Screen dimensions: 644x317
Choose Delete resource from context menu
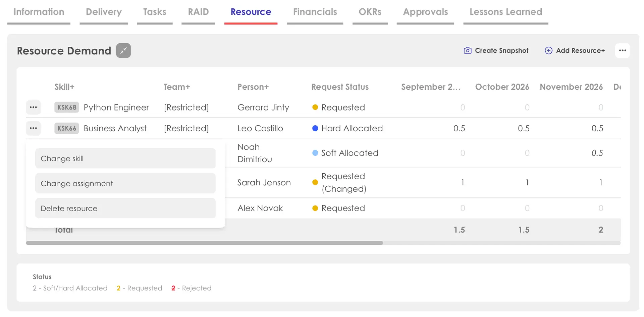(125, 208)
